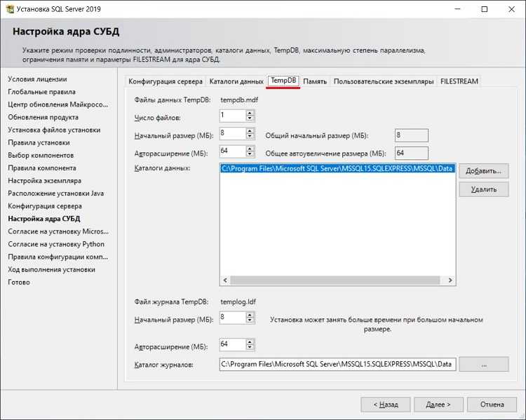Decrease data file Начальный размер spinner down
The height and width of the screenshot is (420, 526).
click(x=250, y=137)
